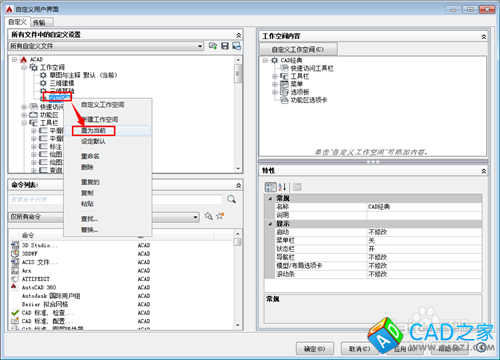The image size is (500, 360).
Task: Click the display image manager icon
Action: pos(237,46)
